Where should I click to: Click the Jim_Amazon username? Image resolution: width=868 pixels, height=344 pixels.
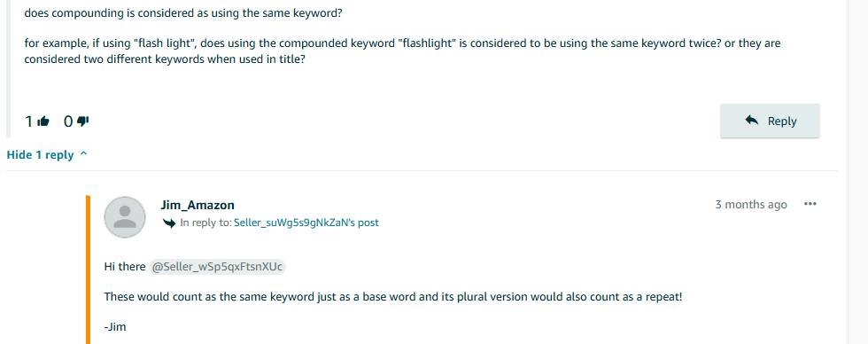coord(198,205)
